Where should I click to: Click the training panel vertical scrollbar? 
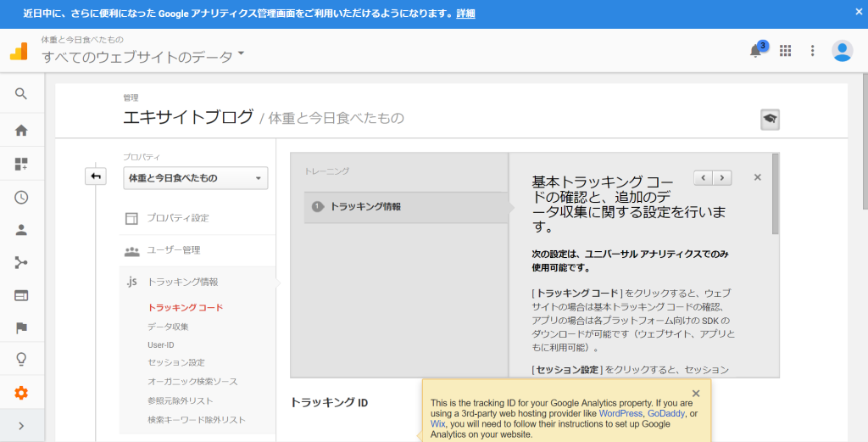(776, 194)
